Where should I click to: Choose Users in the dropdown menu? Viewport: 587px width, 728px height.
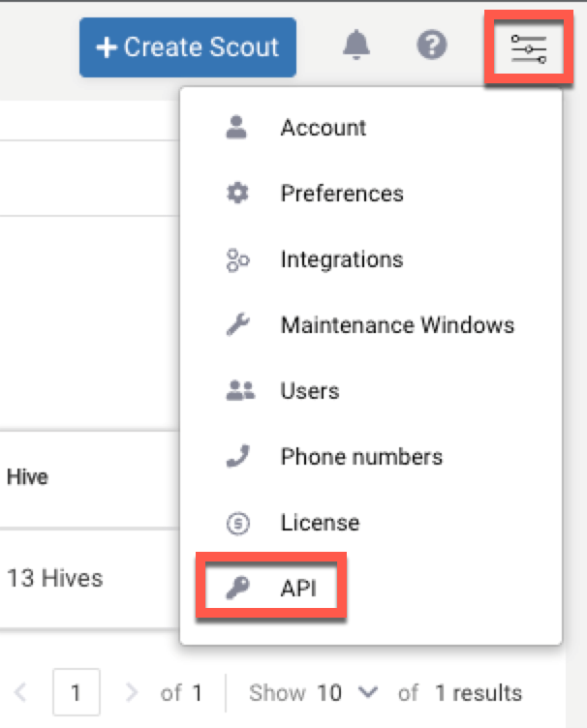309,391
